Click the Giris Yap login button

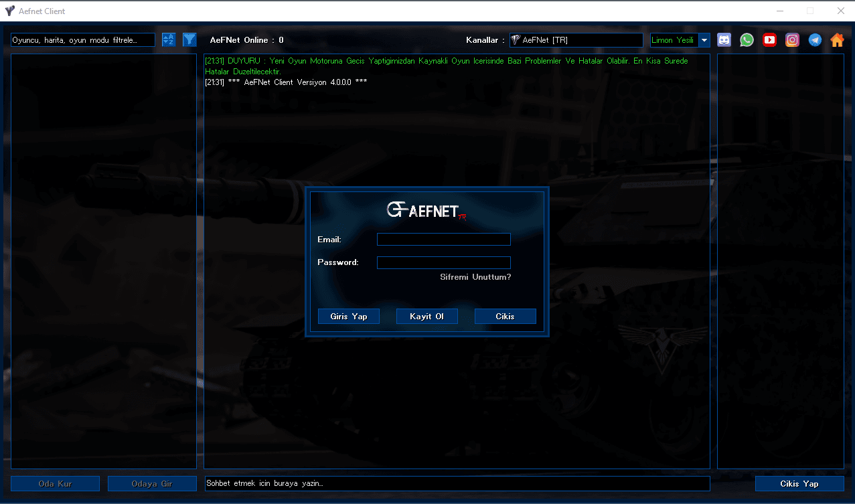pos(349,317)
